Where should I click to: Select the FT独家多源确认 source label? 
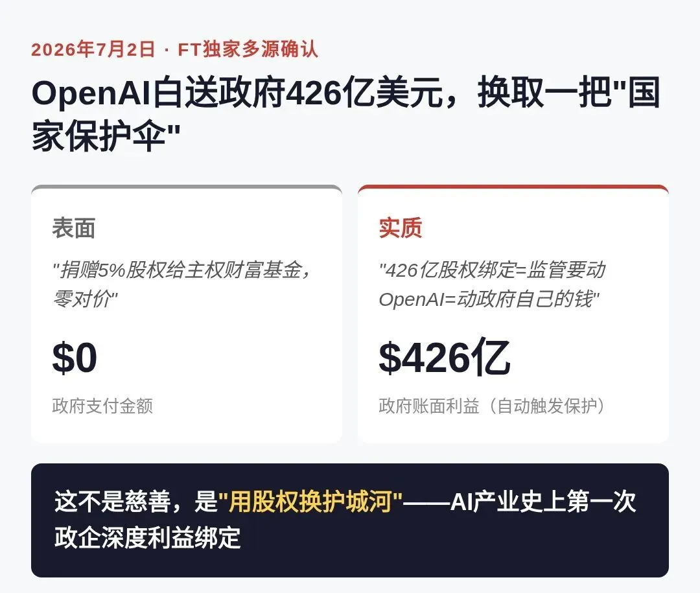click(248, 49)
